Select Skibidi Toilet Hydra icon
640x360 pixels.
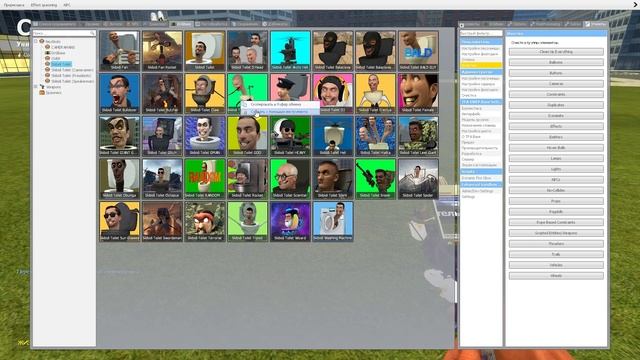tap(376, 136)
